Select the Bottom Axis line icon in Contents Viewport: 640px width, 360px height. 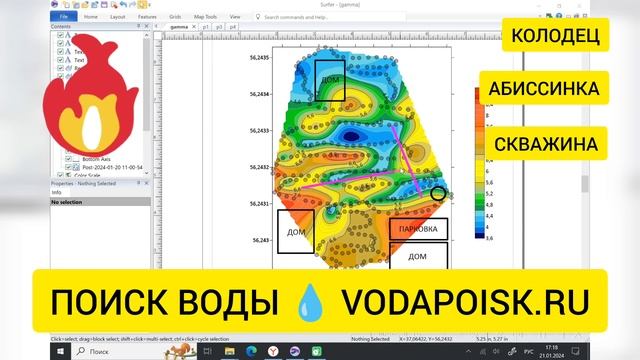(76, 159)
